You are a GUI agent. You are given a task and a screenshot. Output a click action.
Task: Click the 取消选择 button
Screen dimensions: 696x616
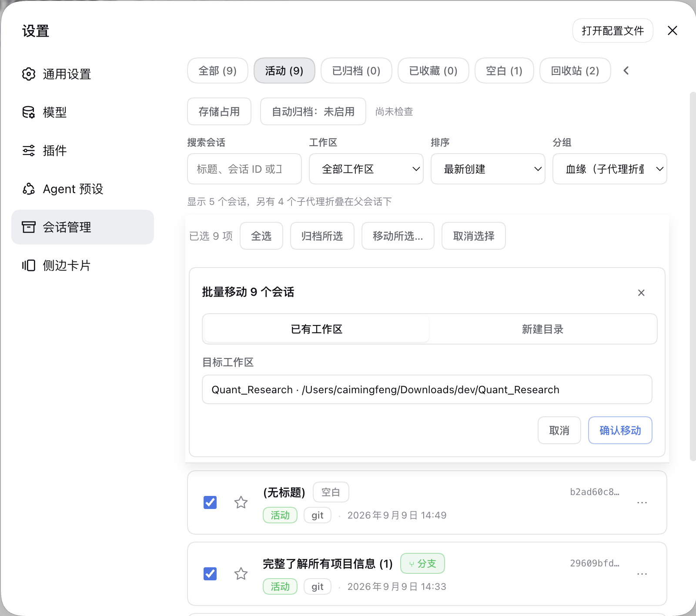click(x=474, y=236)
